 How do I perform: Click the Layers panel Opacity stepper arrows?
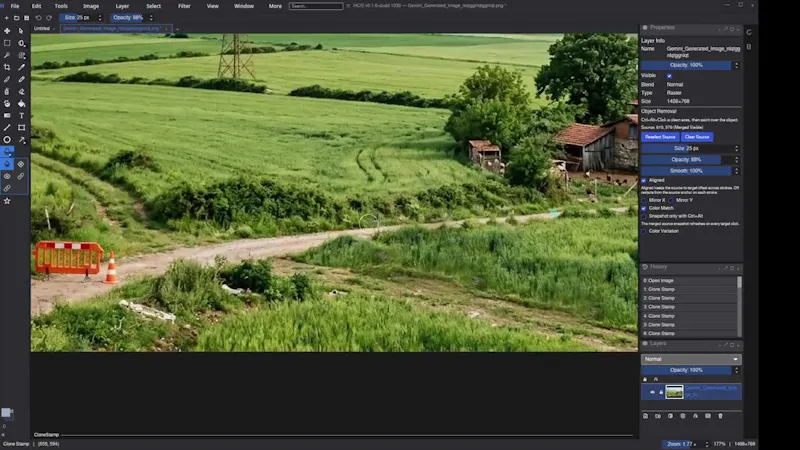[x=736, y=370]
